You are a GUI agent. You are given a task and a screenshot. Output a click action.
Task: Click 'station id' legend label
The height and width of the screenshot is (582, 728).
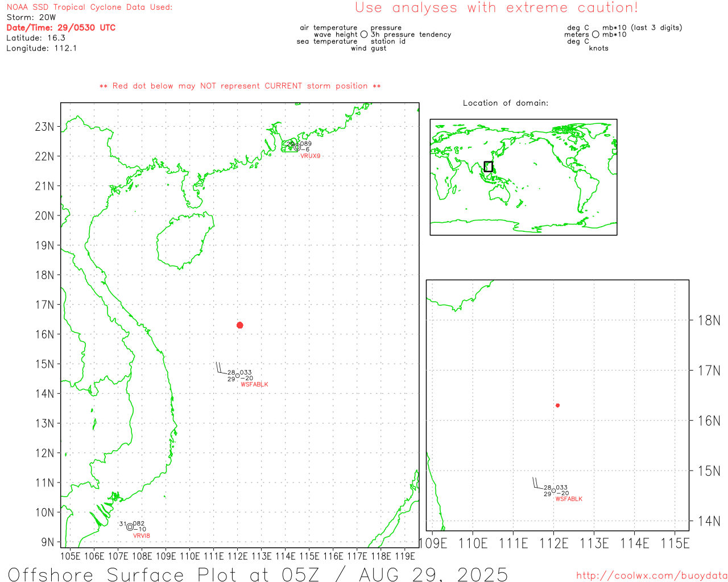tap(388, 41)
